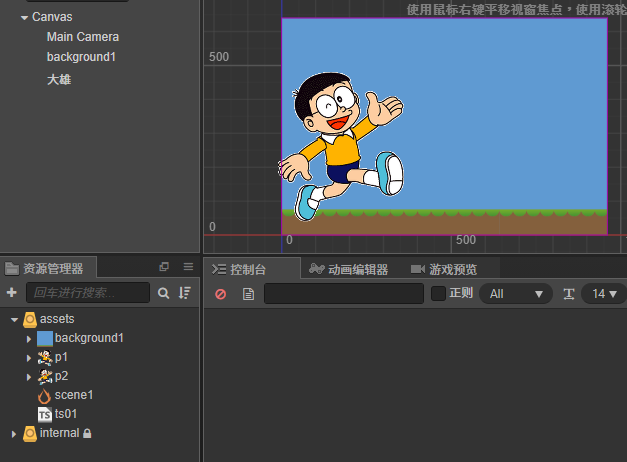The width and height of the screenshot is (627, 462).
Task: Select the internal folder icon
Action: (x=30, y=434)
